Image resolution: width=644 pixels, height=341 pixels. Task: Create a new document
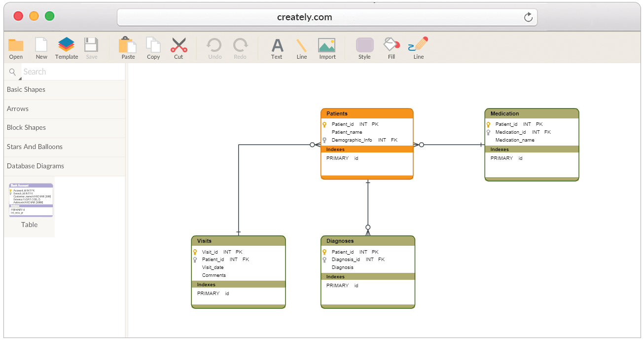[x=41, y=47]
